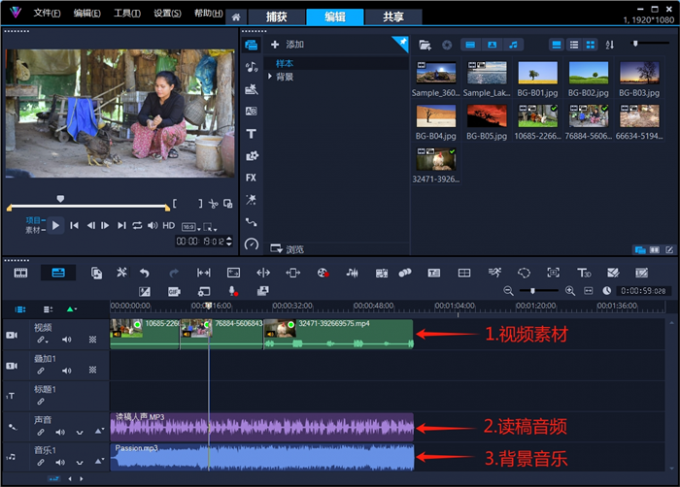This screenshot has height=487, width=680.
Task: Toggle show audio files filter in library
Action: 513,45
